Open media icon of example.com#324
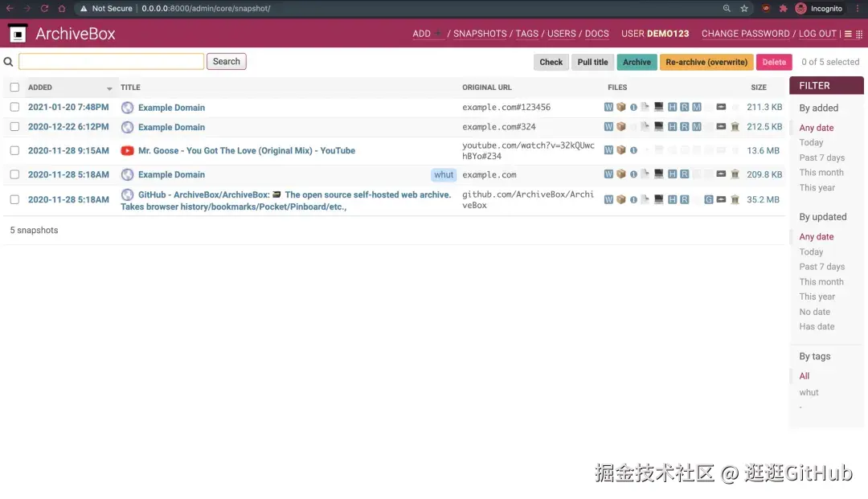The width and height of the screenshot is (868, 499). (x=721, y=127)
